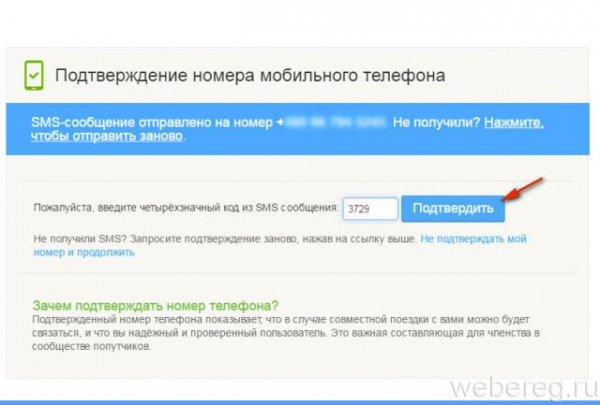Click the SMS-сообщение отправлено на номер text

(x=152, y=122)
